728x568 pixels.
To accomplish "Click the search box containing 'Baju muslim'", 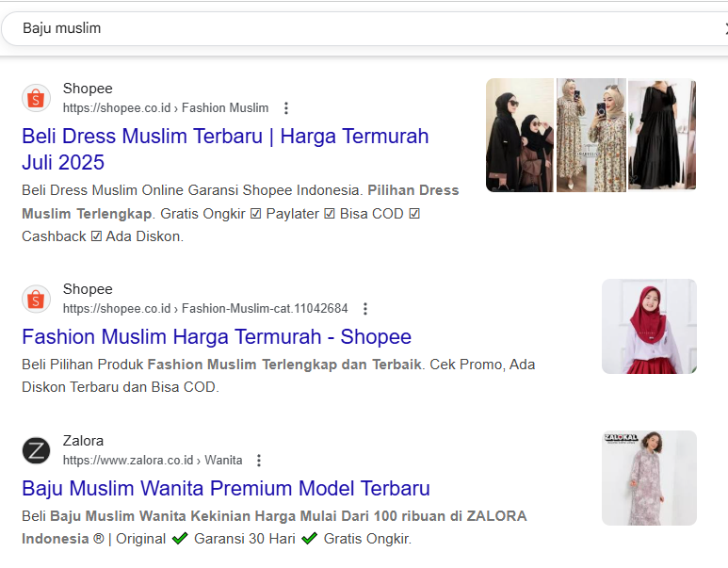I will (364, 29).
